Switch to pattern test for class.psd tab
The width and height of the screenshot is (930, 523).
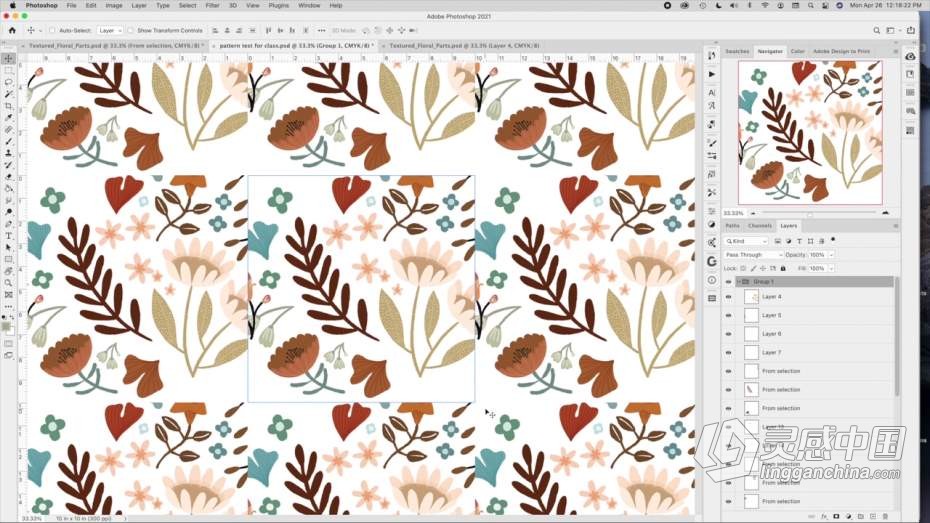(294, 46)
